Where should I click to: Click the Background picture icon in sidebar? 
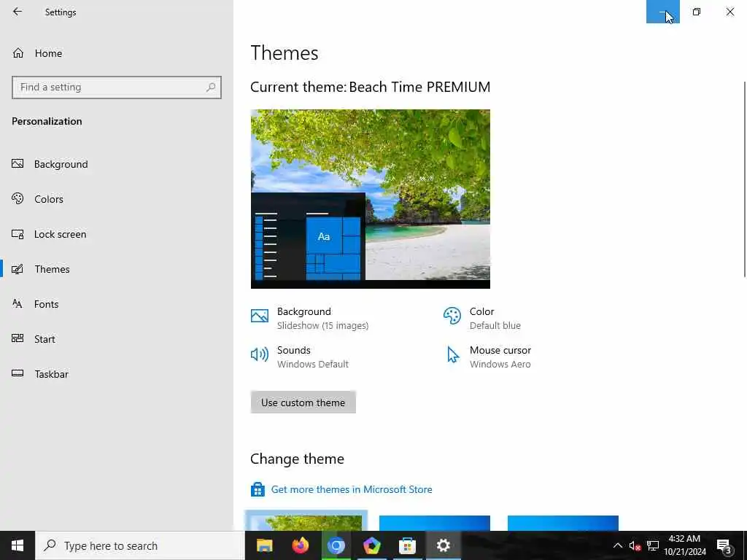click(x=18, y=164)
